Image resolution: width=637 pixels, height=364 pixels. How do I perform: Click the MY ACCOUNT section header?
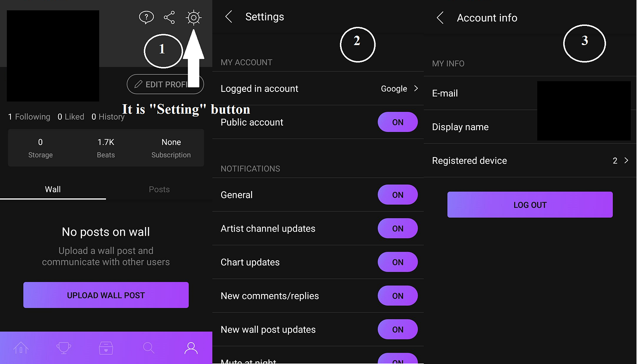(x=247, y=62)
